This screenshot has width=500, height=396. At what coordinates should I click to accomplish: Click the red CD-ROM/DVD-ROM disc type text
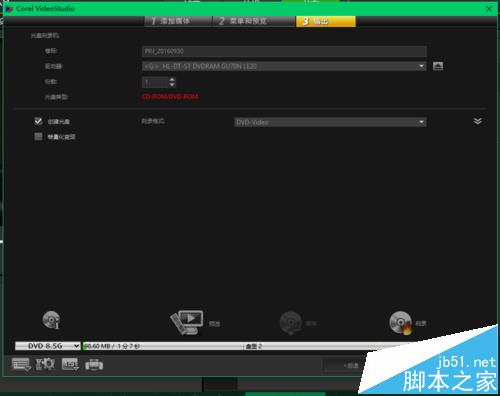click(x=170, y=97)
